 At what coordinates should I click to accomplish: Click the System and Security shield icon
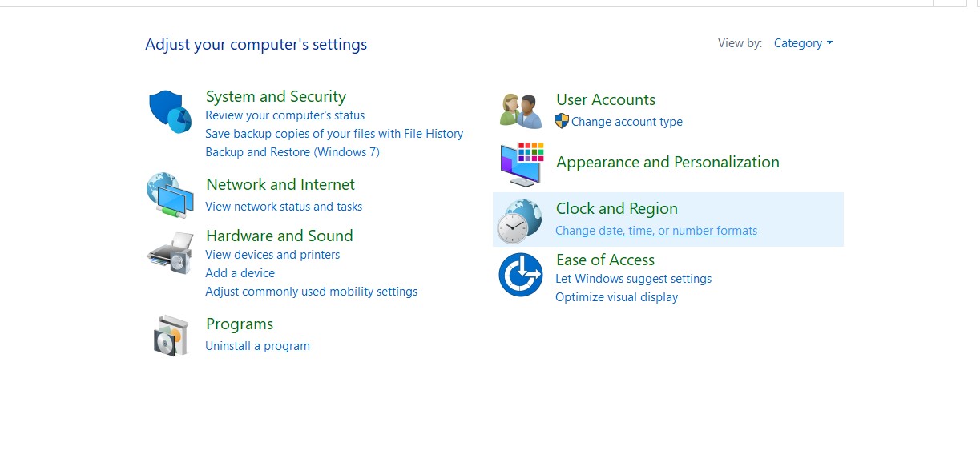170,112
